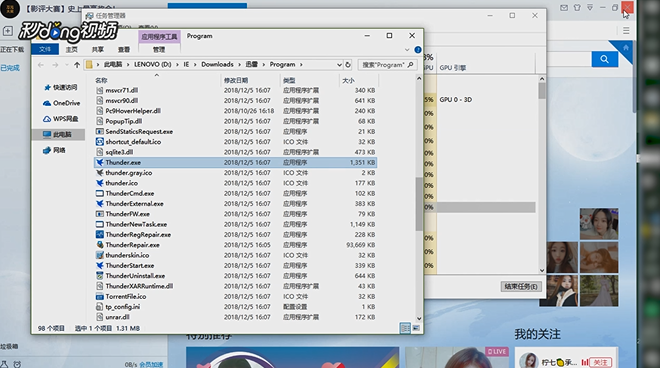Image resolution: width=660 pixels, height=368 pixels.
Task: Switch to large icons view layout
Action: (x=416, y=328)
